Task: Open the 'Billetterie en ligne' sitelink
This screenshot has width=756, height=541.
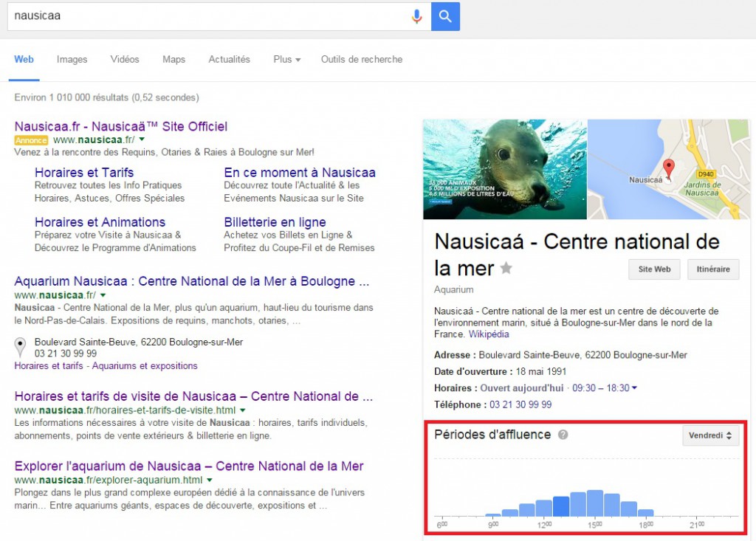Action: coord(275,222)
